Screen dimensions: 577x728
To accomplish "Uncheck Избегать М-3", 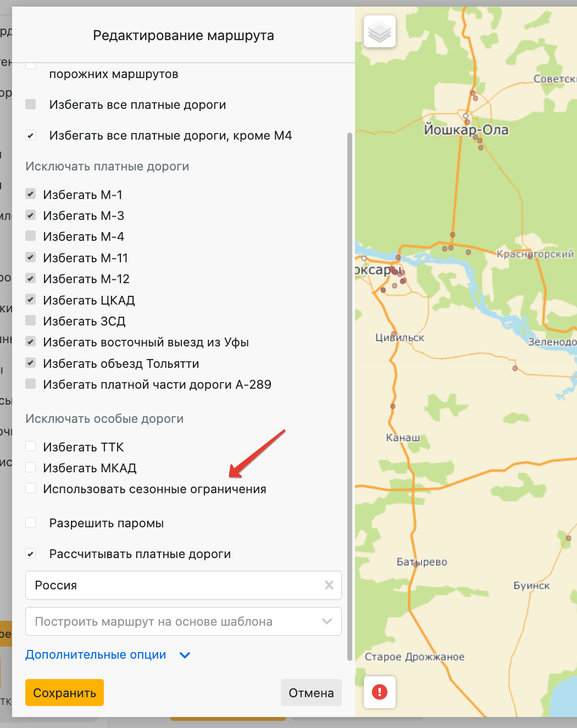I will click(31, 215).
